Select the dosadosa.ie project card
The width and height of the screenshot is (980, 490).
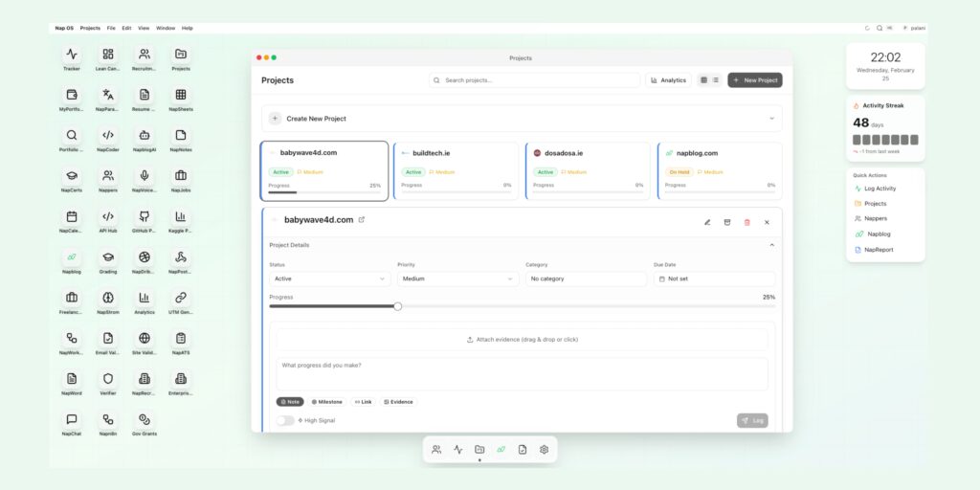(588, 170)
